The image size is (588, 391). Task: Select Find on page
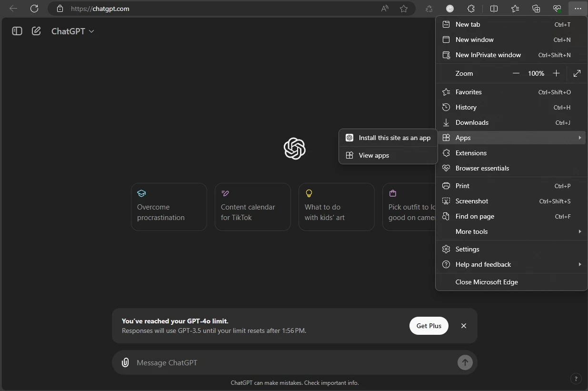(x=511, y=216)
